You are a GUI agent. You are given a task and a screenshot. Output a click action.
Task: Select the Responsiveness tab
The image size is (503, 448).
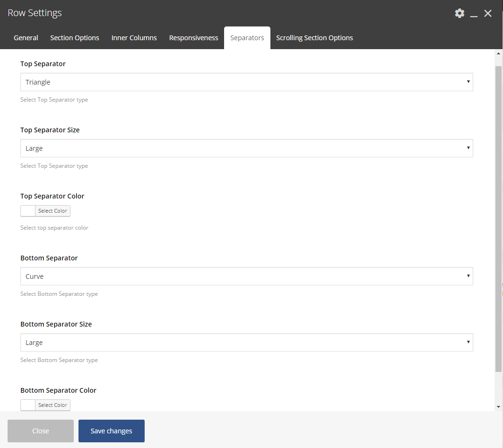coord(193,38)
